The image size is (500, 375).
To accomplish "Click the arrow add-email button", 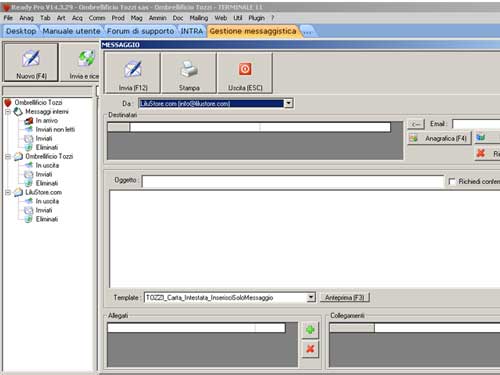I will [x=416, y=124].
